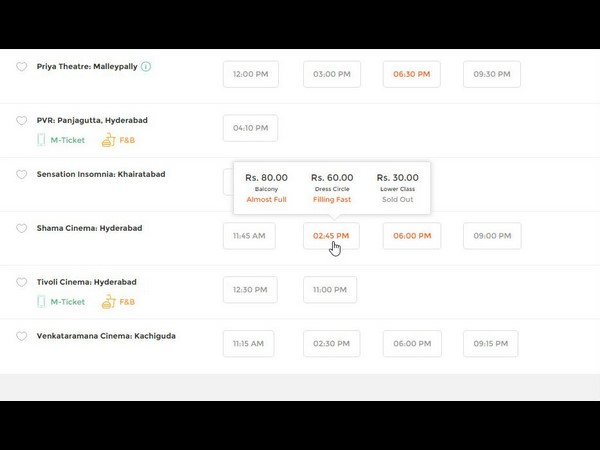Click M-Ticket phone icon under PVR Panjagutta
The height and width of the screenshot is (450, 600).
coord(42,140)
